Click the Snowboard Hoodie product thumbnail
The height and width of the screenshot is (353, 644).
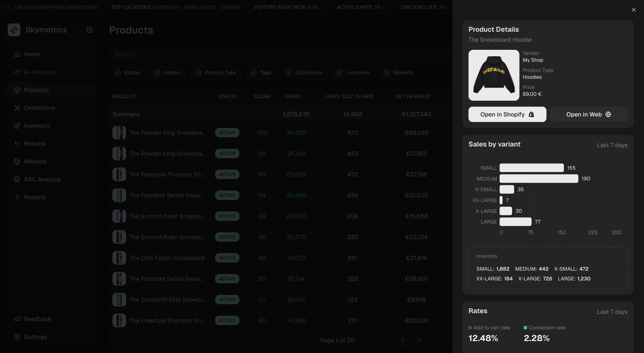pos(494,75)
